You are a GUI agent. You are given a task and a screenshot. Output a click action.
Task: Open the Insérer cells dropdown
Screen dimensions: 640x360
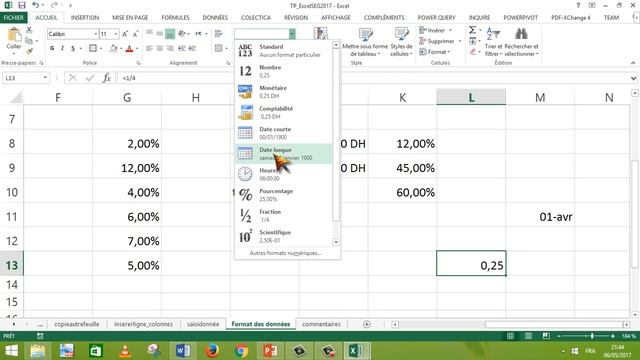(x=436, y=31)
